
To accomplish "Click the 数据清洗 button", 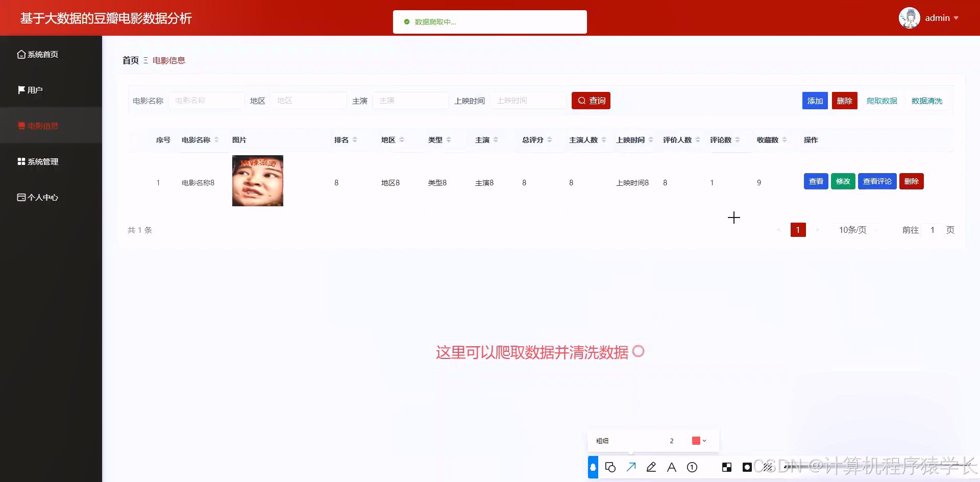I will (x=927, y=101).
